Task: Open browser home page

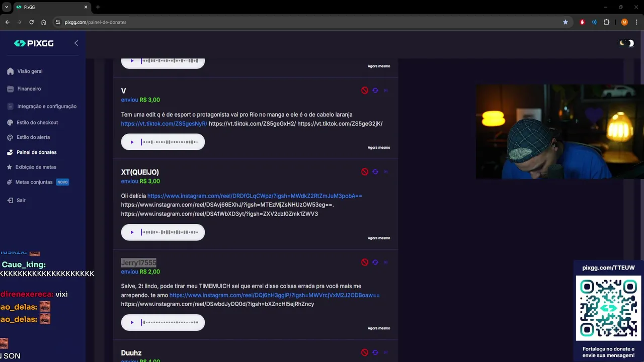Action: 44,22
